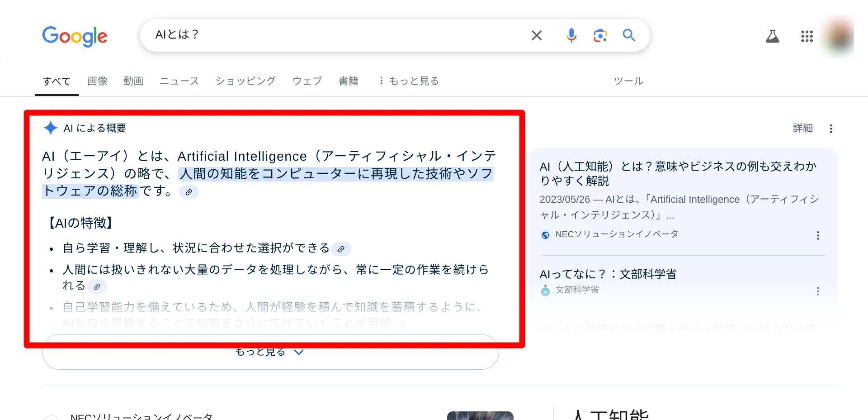The image size is (868, 420).
Task: Open the ショッピング tab
Action: 245,81
